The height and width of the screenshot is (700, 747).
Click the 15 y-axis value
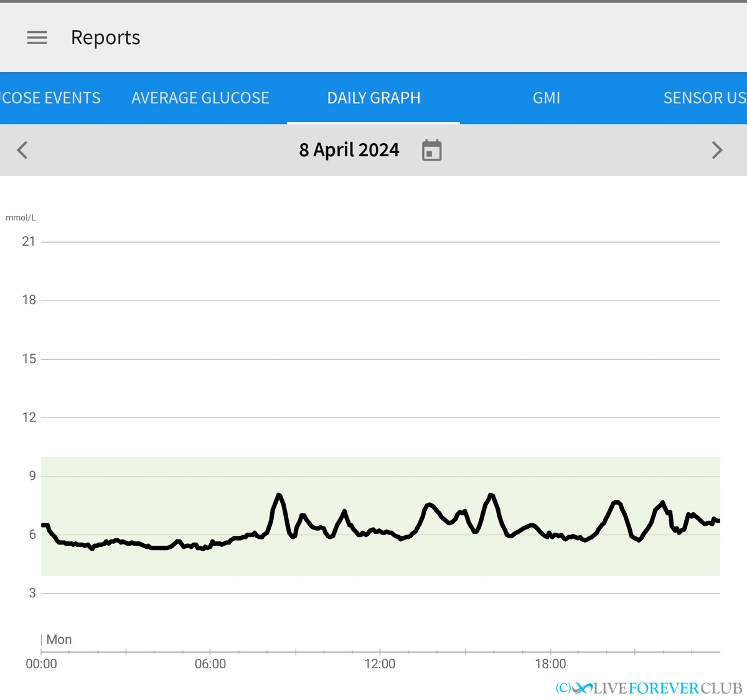point(29,359)
